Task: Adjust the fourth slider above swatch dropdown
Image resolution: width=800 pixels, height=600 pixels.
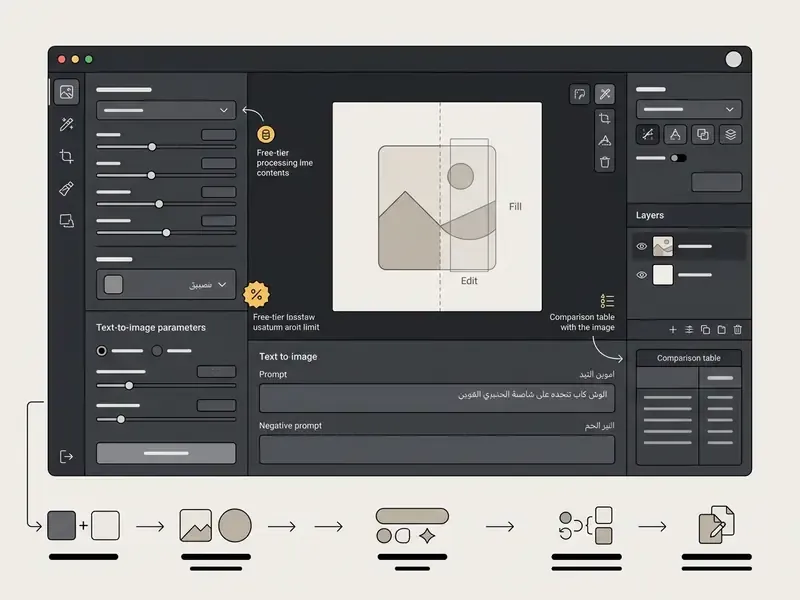Action: click(x=166, y=233)
